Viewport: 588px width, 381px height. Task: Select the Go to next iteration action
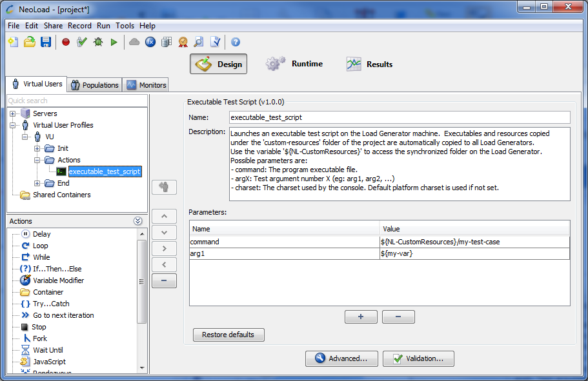coord(63,315)
